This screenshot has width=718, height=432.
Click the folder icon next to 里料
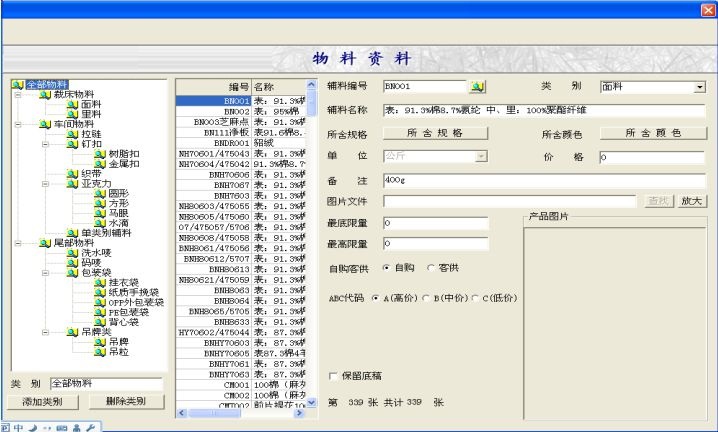click(72, 114)
